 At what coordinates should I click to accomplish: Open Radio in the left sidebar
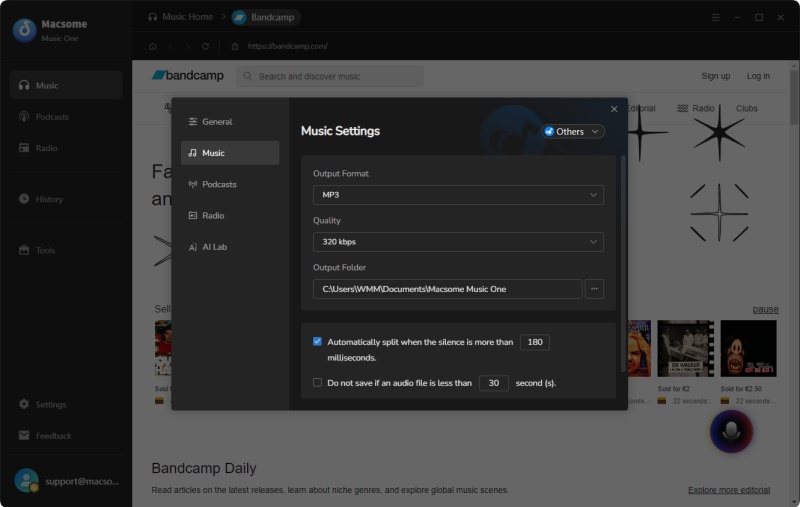(x=66, y=148)
